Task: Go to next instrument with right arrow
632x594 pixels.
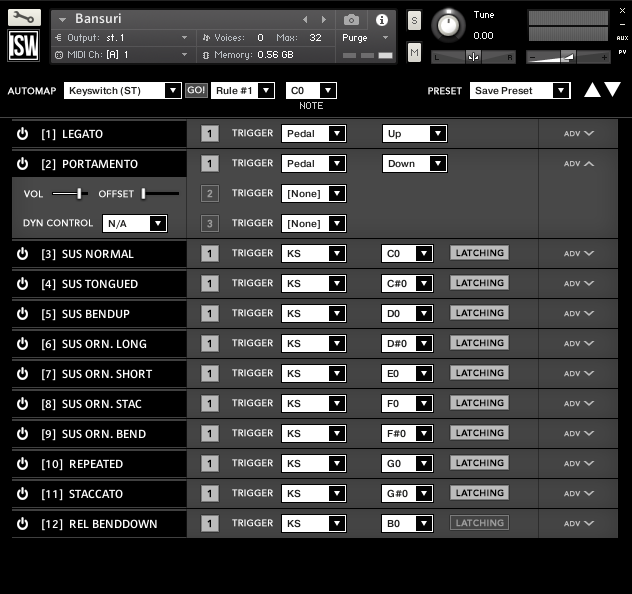Action: tap(323, 19)
